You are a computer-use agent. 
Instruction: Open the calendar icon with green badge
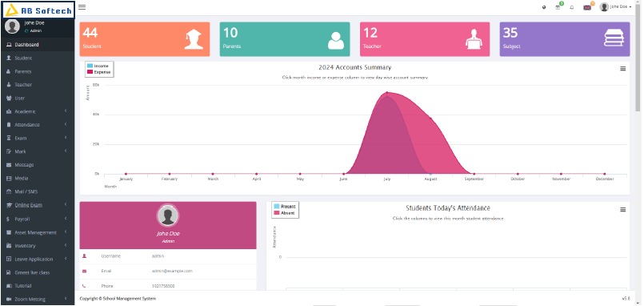(558, 6)
